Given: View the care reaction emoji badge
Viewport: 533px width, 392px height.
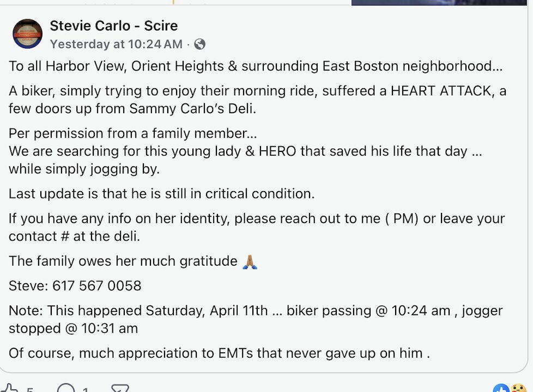Looking at the screenshot, I should pyautogui.click(x=518, y=389).
